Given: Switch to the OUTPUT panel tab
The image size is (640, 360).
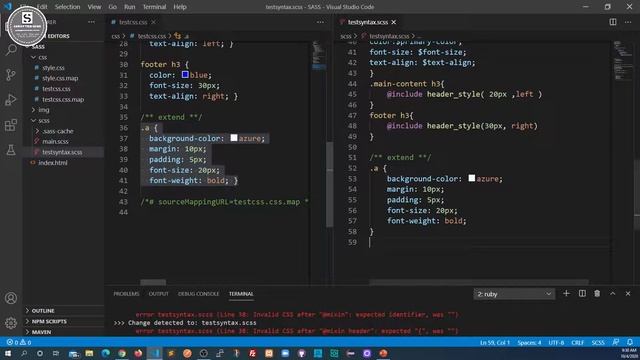Looking at the screenshot, I should click(158, 294).
